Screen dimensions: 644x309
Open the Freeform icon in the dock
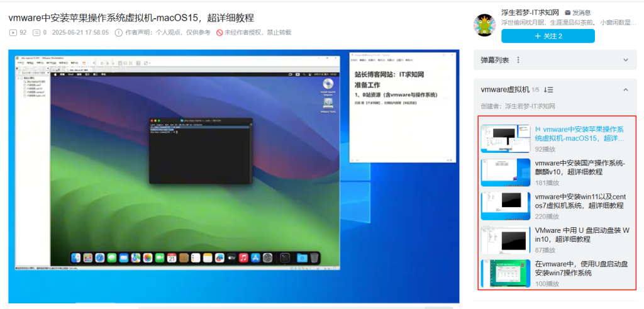pos(219,257)
